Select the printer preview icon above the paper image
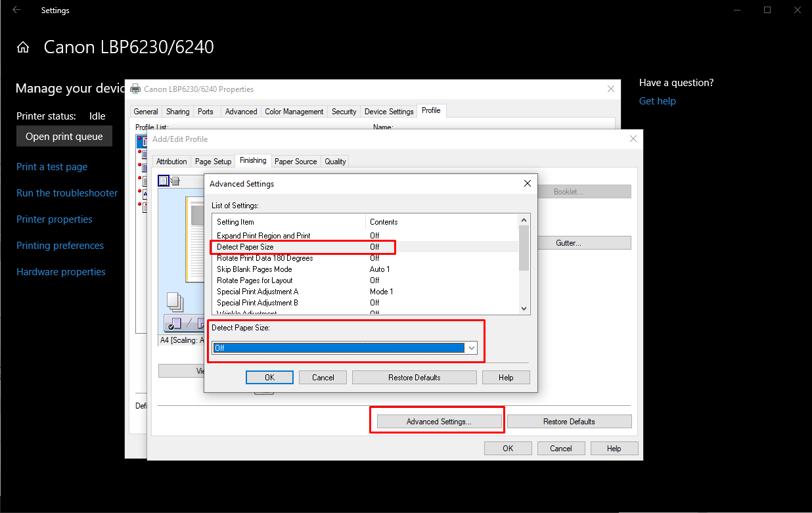The height and width of the screenshot is (513, 812). pos(175,181)
